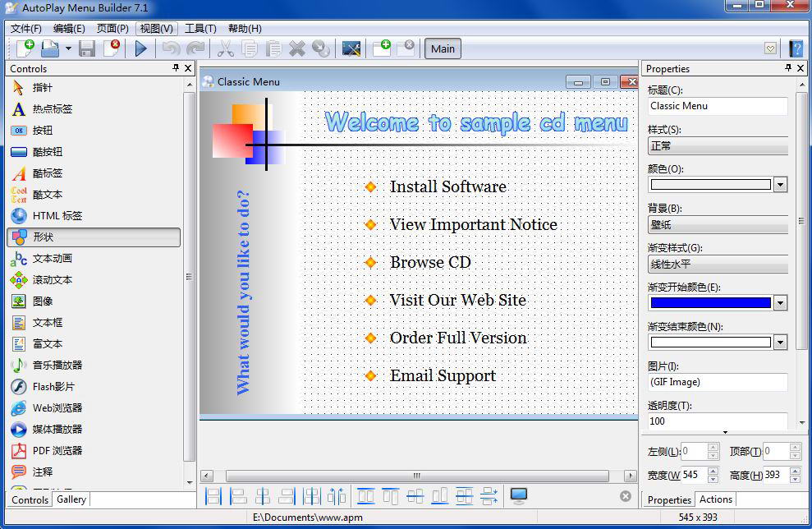
Task: Click the Add page toolbar icon
Action: [x=382, y=48]
